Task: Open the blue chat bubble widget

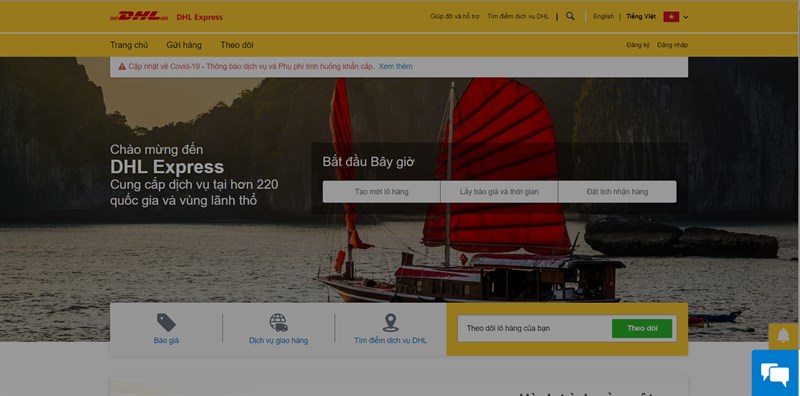Action: coord(775,374)
